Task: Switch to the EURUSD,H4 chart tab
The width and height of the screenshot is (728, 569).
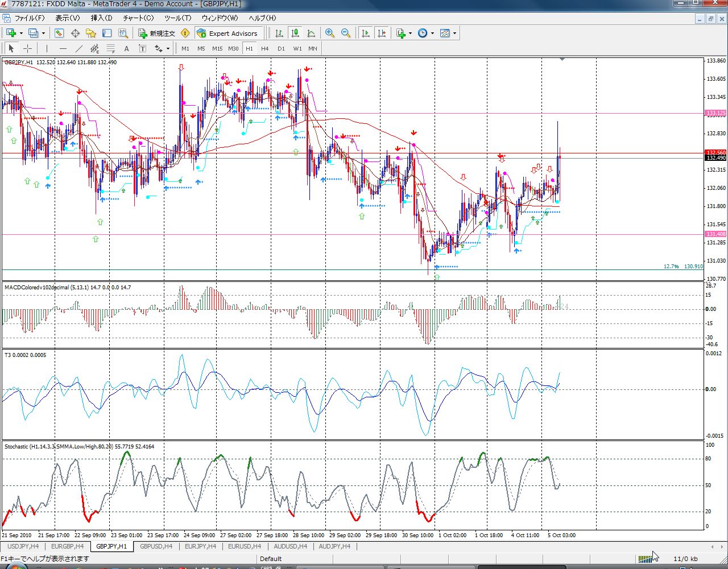Action: (x=244, y=547)
